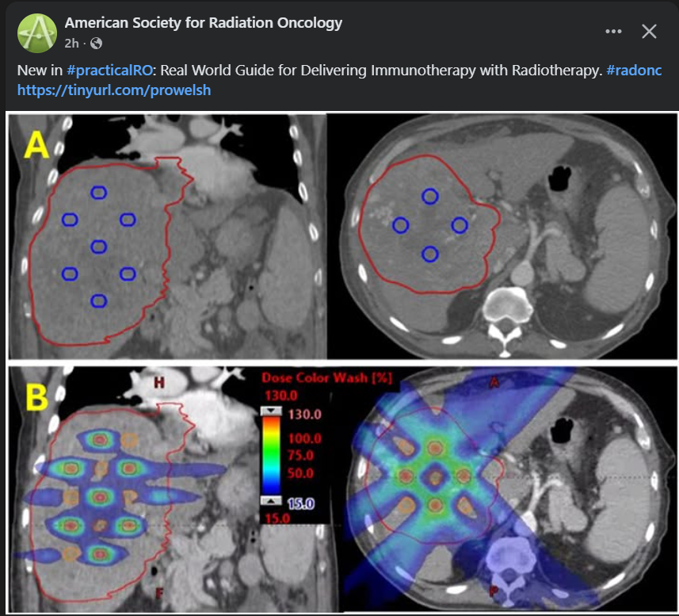Visit the American Society for Radiation Oncology page name
This screenshot has height=616, width=679.
(x=204, y=22)
